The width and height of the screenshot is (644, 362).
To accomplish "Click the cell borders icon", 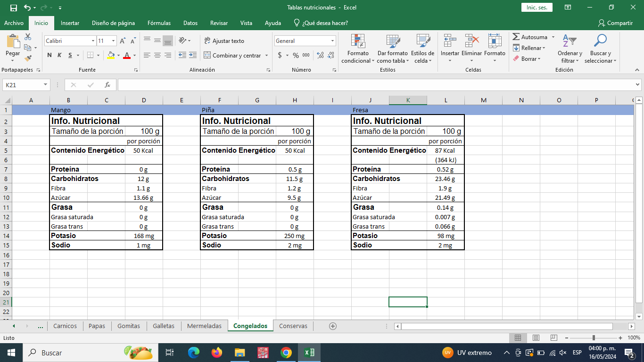I will coord(90,55).
